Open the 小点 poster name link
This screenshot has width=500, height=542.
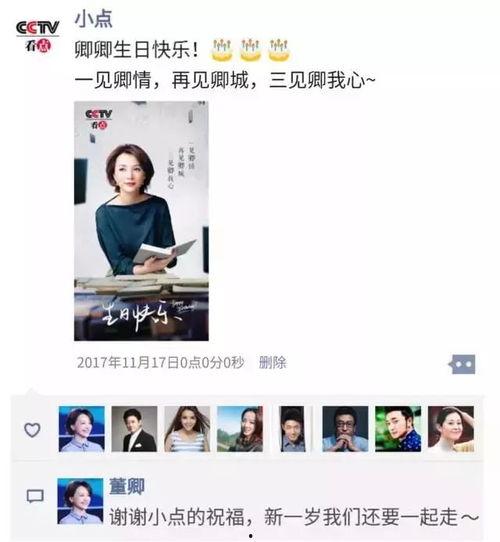tap(94, 19)
